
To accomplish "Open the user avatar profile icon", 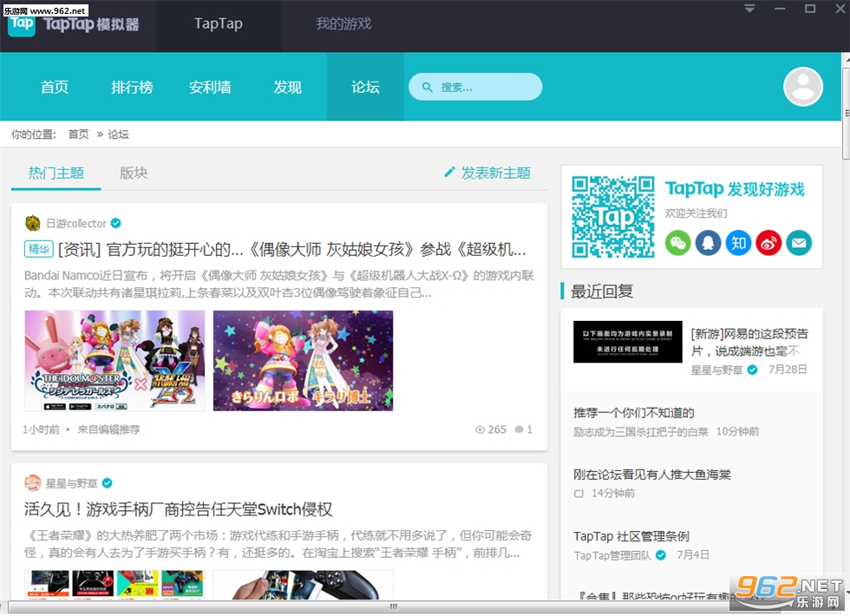I will pyautogui.click(x=803, y=87).
